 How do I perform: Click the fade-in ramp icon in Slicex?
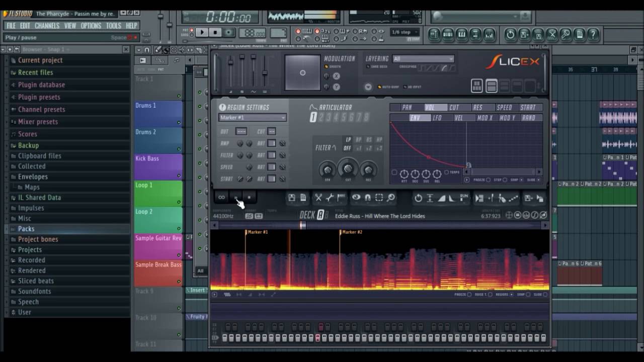tap(441, 199)
